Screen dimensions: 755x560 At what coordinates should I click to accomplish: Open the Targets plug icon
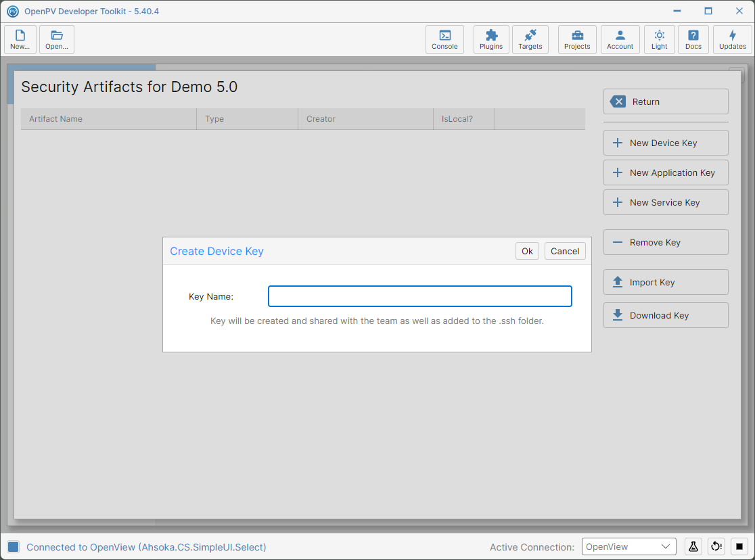click(x=530, y=39)
